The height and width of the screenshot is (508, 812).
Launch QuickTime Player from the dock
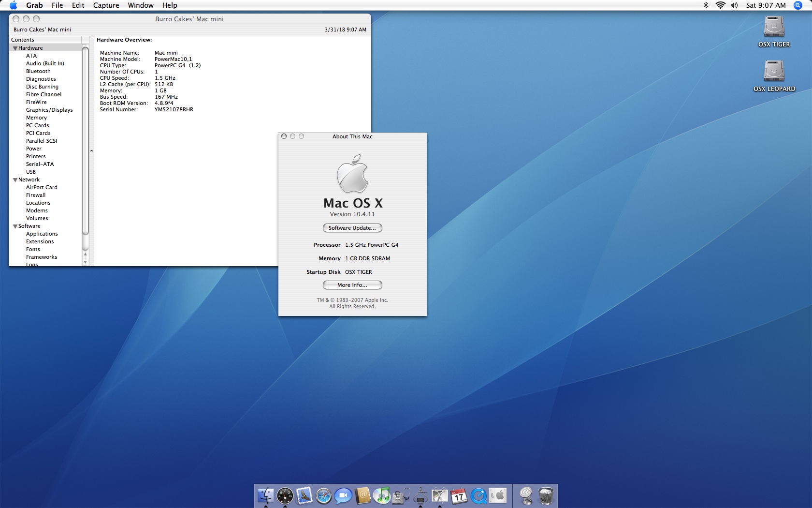[478, 496]
